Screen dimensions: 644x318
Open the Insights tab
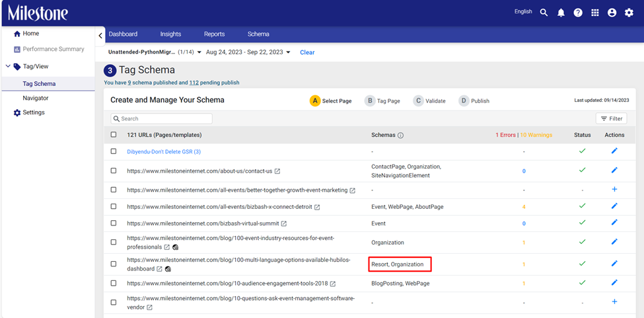(170, 34)
